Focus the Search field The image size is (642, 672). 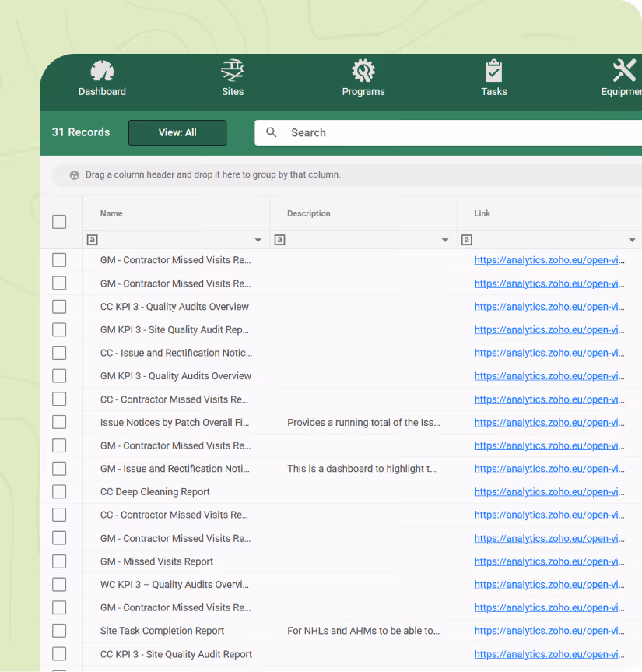[448, 133]
